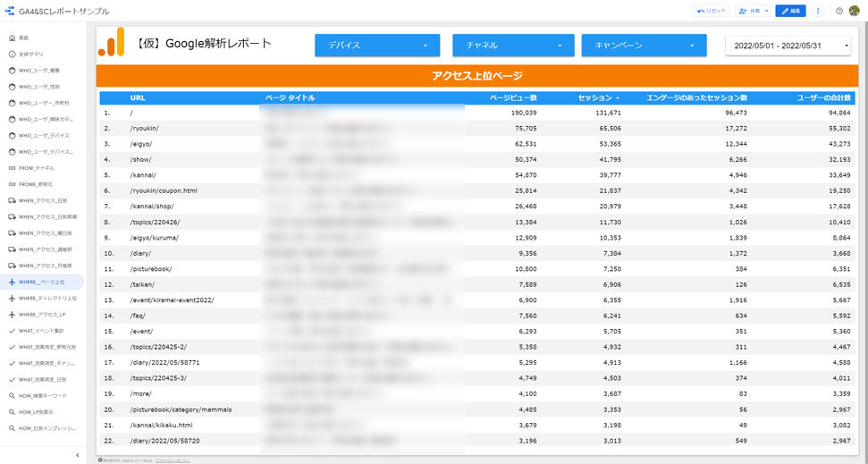Open the help question mark icon
Image resolution: width=868 pixels, height=464 pixels.
click(x=839, y=11)
